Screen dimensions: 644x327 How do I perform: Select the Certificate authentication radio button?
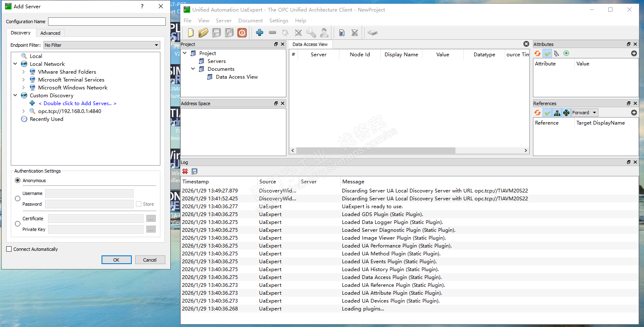coord(17,224)
